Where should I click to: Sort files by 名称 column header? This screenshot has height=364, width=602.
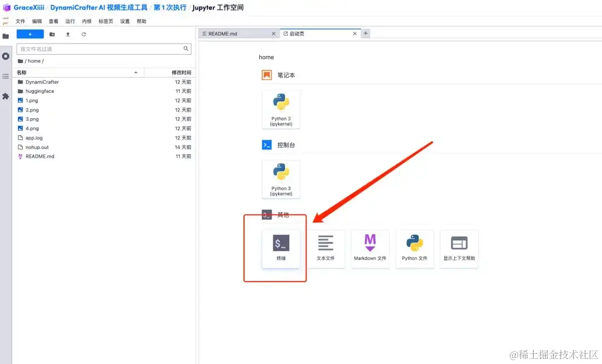click(80, 72)
